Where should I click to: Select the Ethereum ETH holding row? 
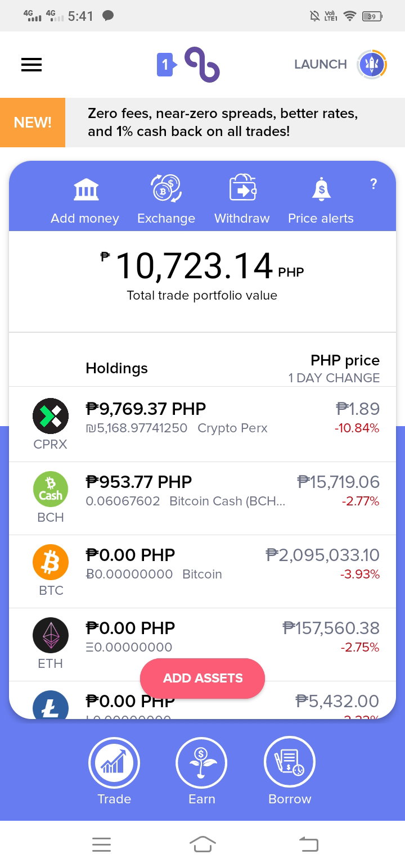(202, 645)
